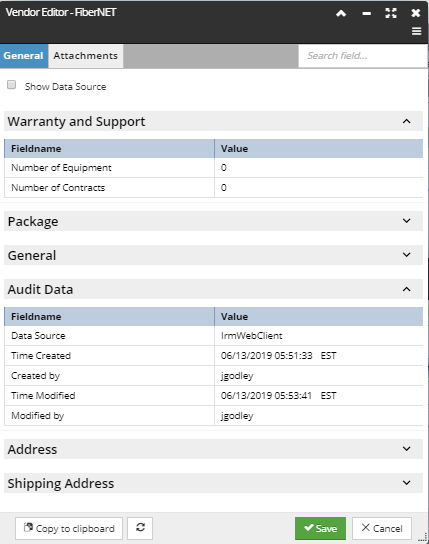Click the minimize dash icon
The width and height of the screenshot is (429, 544).
pyautogui.click(x=367, y=14)
